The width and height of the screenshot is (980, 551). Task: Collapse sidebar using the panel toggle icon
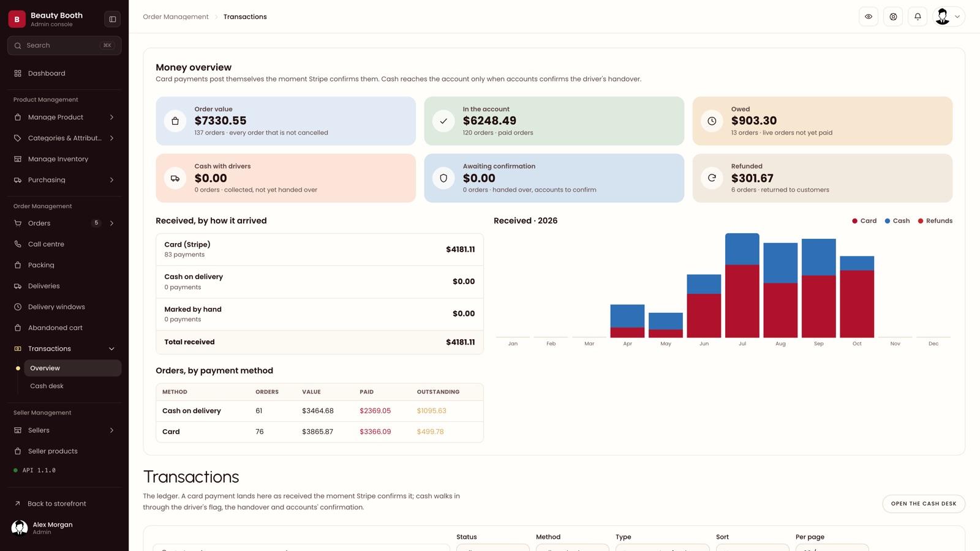(113, 19)
